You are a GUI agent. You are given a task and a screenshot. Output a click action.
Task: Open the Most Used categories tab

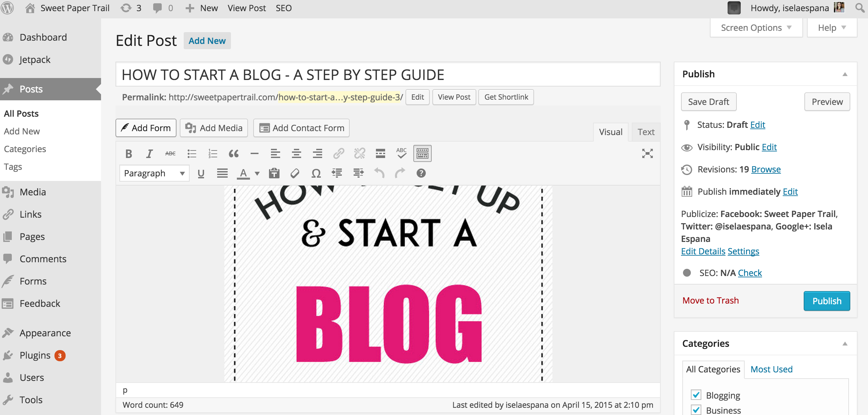[x=771, y=369]
